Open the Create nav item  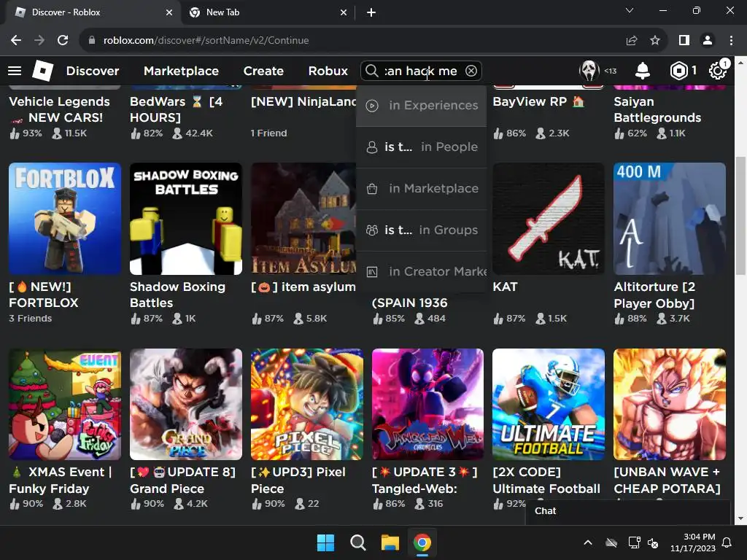point(263,71)
